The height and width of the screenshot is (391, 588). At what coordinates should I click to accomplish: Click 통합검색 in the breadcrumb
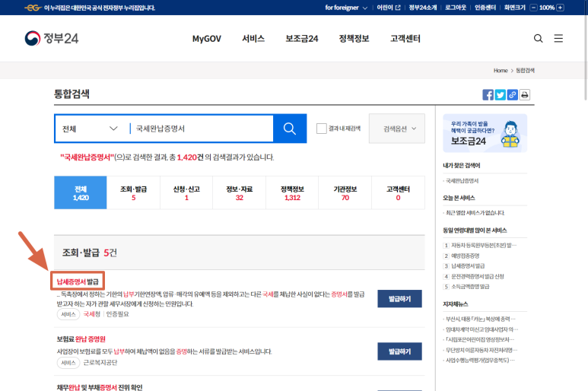pyautogui.click(x=525, y=71)
